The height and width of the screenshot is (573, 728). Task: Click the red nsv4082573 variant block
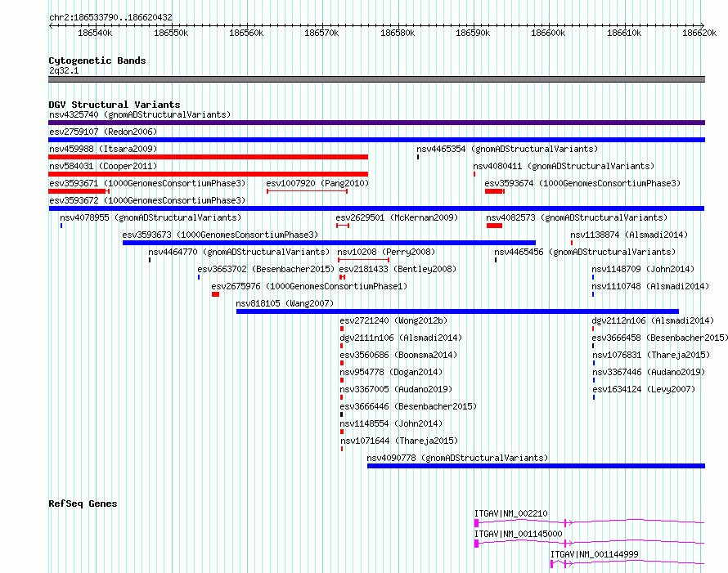pos(494,226)
